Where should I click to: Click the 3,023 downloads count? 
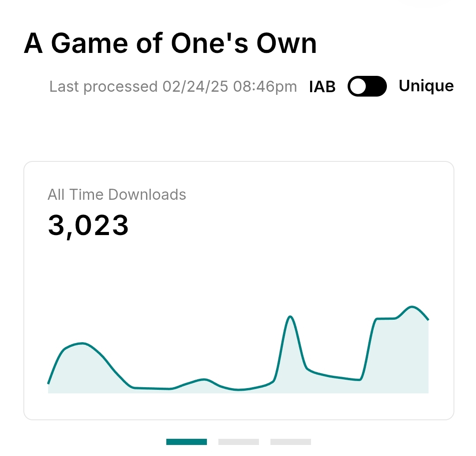click(88, 225)
